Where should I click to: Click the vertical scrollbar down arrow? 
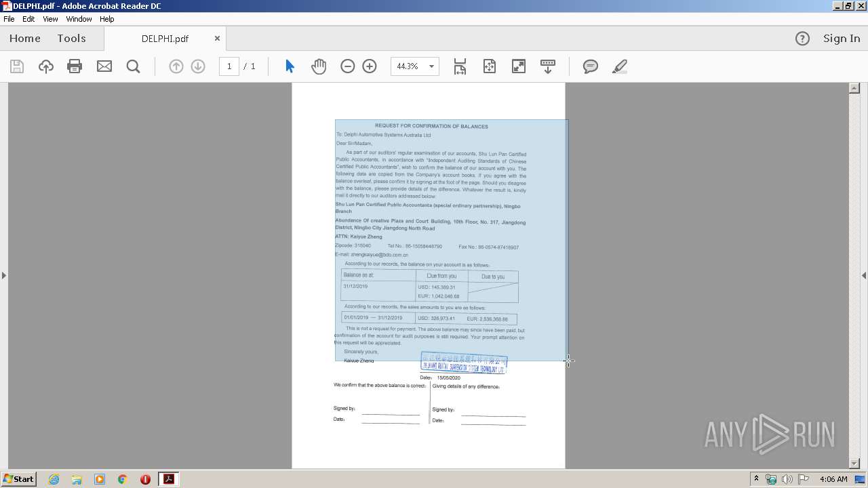pyautogui.click(x=854, y=463)
